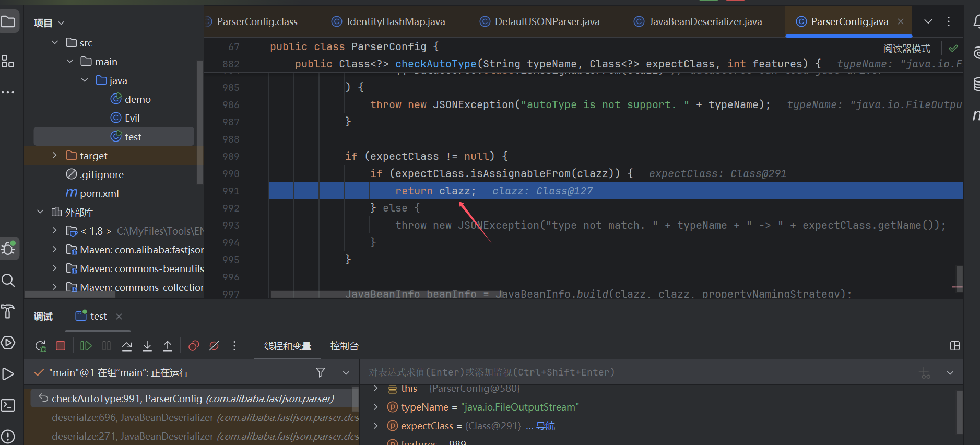This screenshot has width=980, height=445.
Task: Open the Terminal tool window
Action: (8, 405)
